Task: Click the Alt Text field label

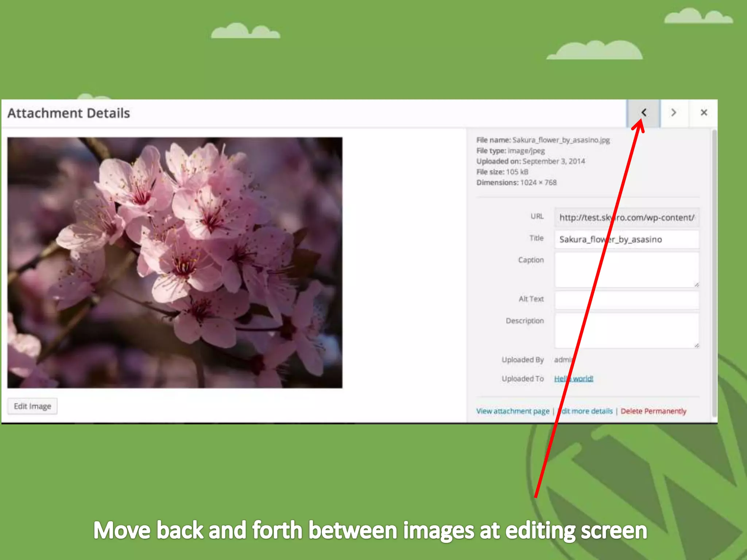Action: coord(531,299)
